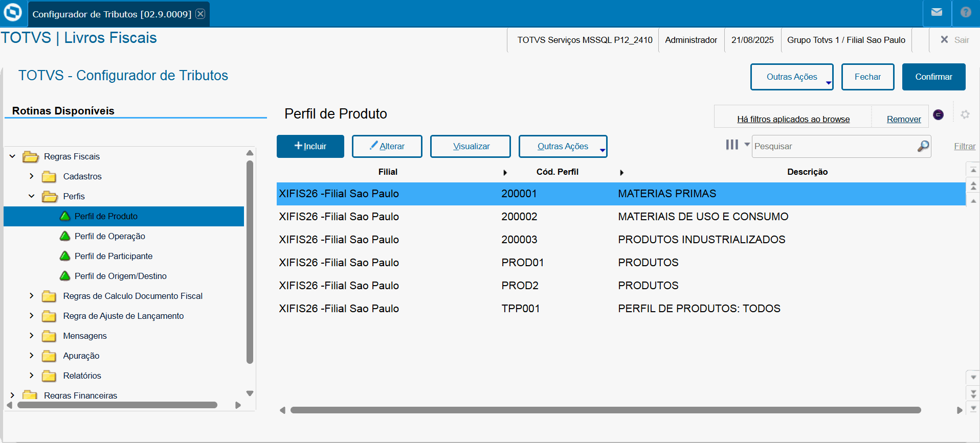The image size is (980, 443).
Task: Select Perfil de Produto tree item
Action: pyautogui.click(x=124, y=216)
